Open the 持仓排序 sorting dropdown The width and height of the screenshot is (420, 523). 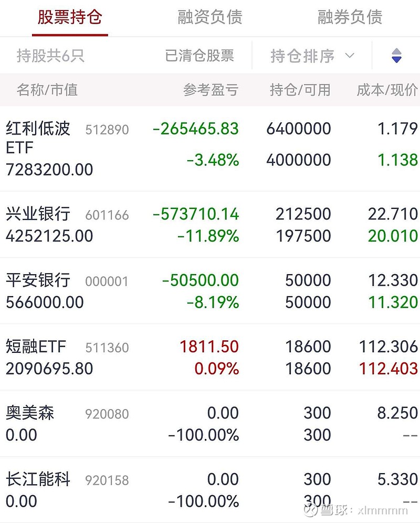click(x=302, y=56)
